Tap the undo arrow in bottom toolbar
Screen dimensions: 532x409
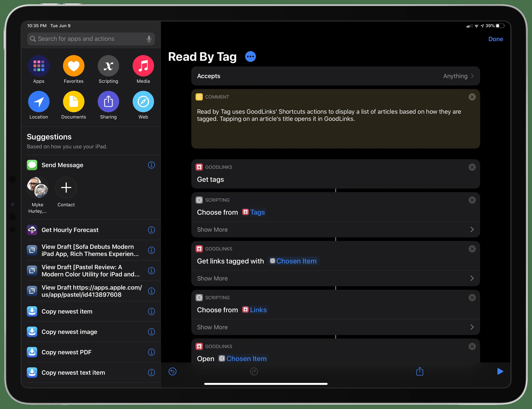[173, 371]
